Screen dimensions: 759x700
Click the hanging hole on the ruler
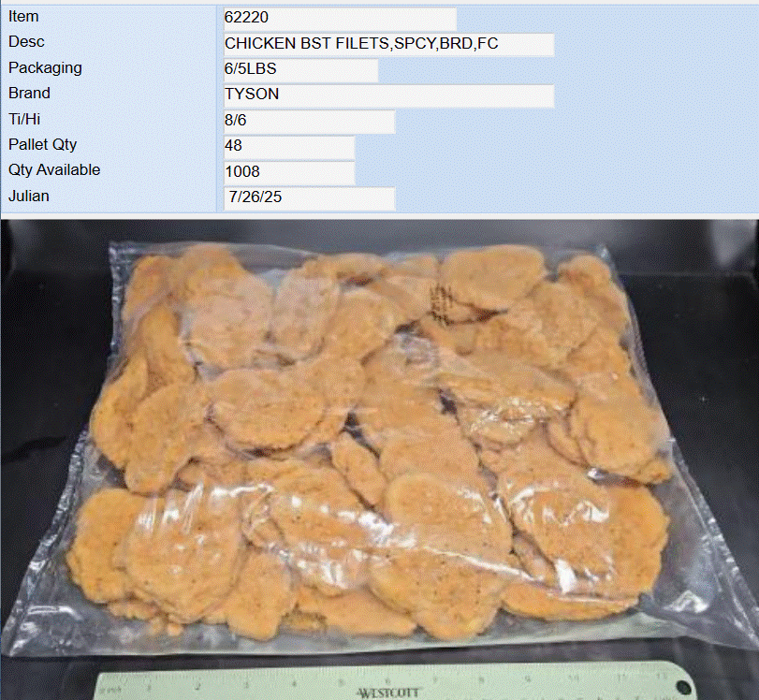tap(683, 688)
